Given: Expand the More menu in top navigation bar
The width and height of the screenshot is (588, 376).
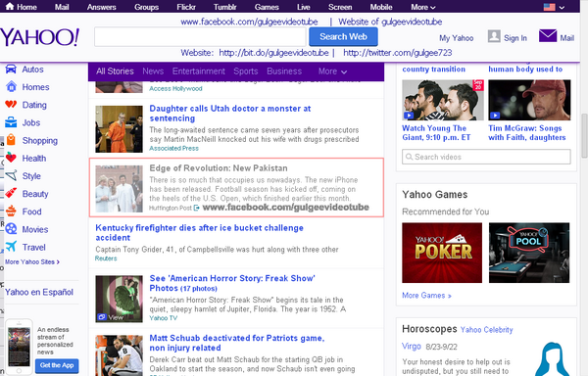Looking at the screenshot, I should point(423,7).
